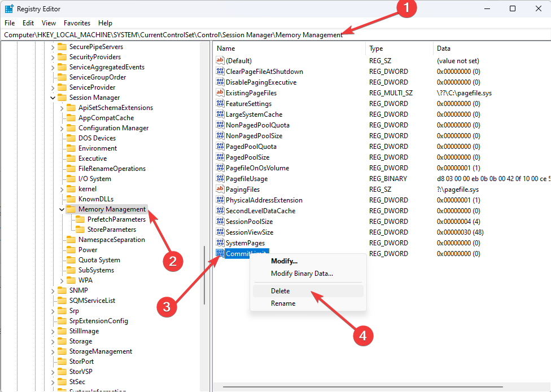Select the PagedPoolQuota value name
Screen dimensions: 551x392
coord(251,146)
